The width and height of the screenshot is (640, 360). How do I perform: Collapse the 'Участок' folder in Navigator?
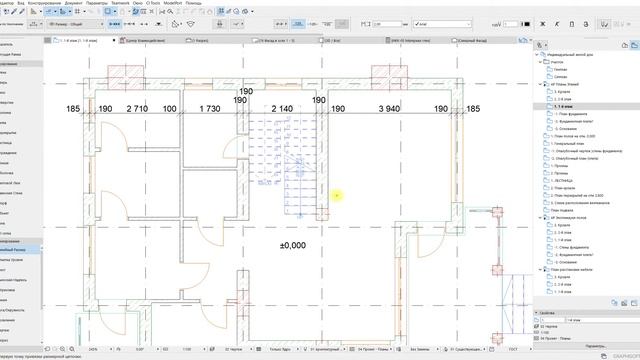point(540,62)
